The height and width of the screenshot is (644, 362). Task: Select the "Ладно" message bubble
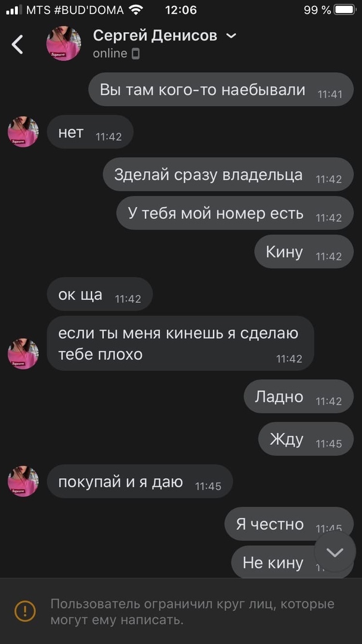(x=299, y=397)
